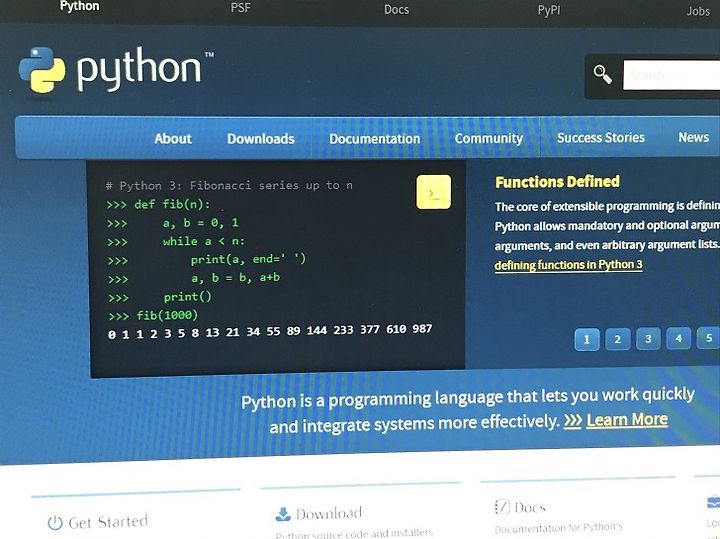The height and width of the screenshot is (539, 720).
Task: Click the code line 'a, b = b, a+b'
Action: coord(236,278)
